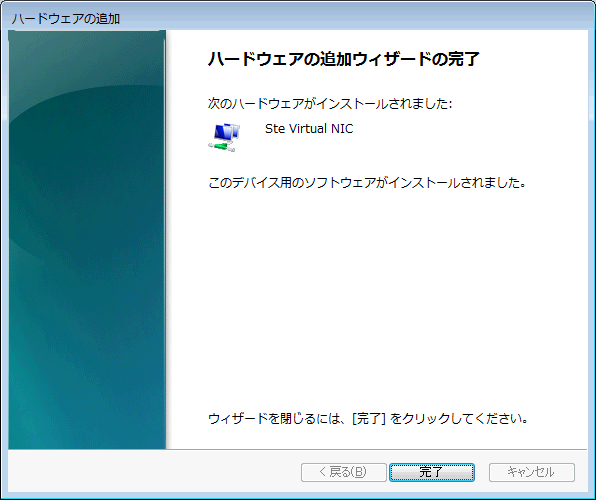Click the [完了] word inside the instruction sentence
This screenshot has width=596, height=500.
click(x=369, y=419)
